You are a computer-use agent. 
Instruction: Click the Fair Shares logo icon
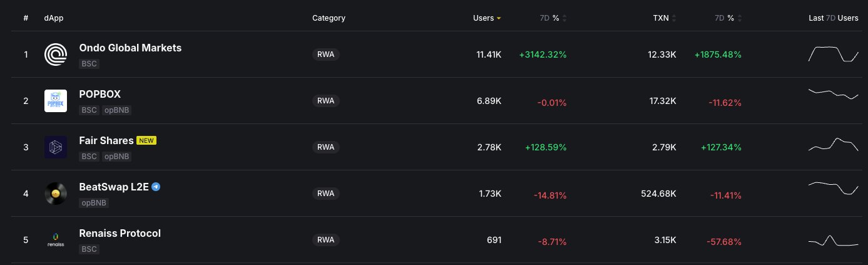pos(56,147)
